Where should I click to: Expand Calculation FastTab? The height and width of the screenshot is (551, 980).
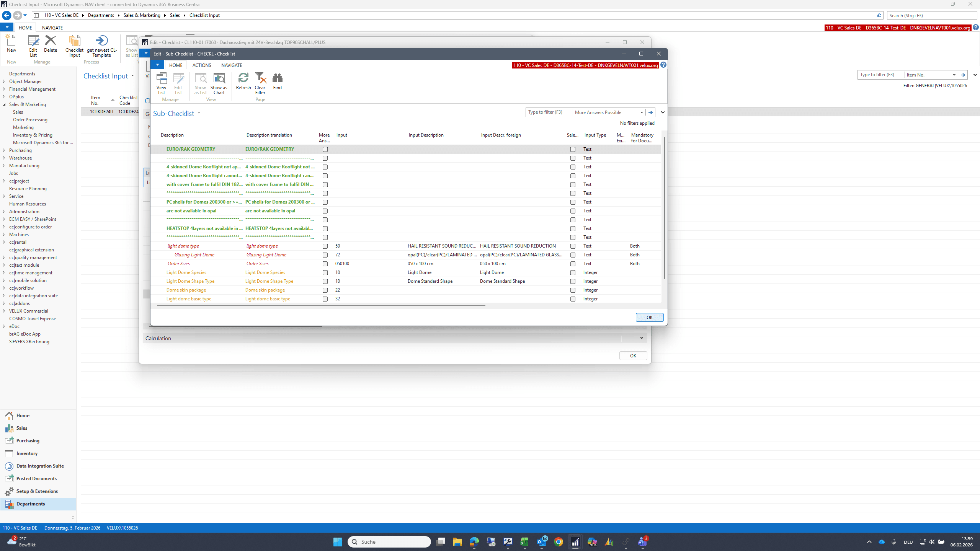point(642,338)
